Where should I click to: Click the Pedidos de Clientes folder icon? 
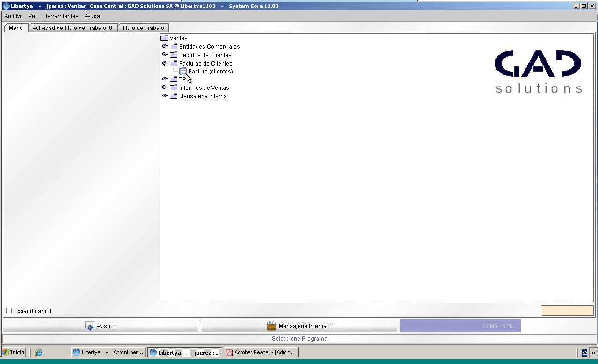point(174,55)
